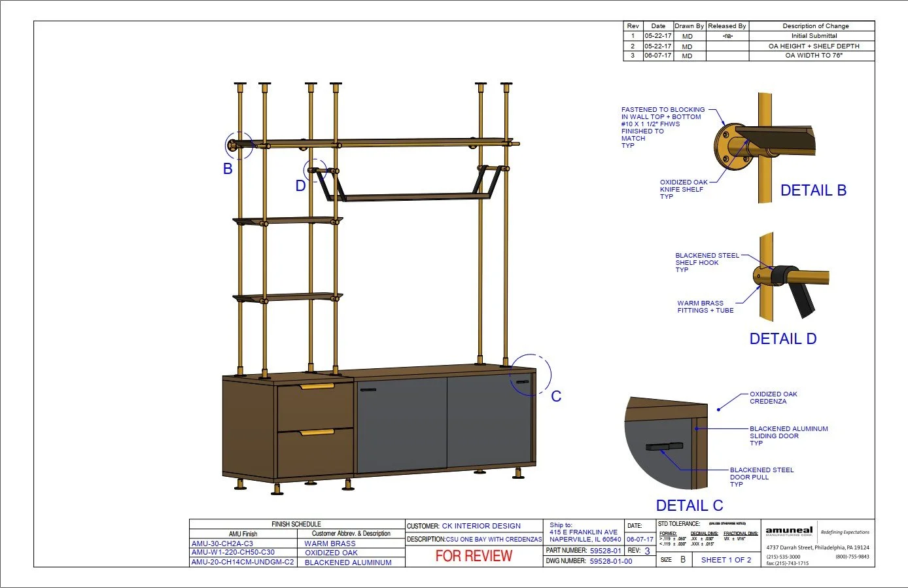Click the NAPERVILLE, IL 60540 line
The image size is (908, 588).
(585, 540)
